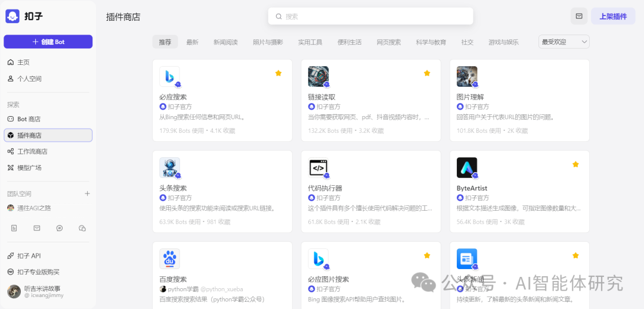
Task: Click the 必应图片搜索 card title
Action: click(329, 279)
